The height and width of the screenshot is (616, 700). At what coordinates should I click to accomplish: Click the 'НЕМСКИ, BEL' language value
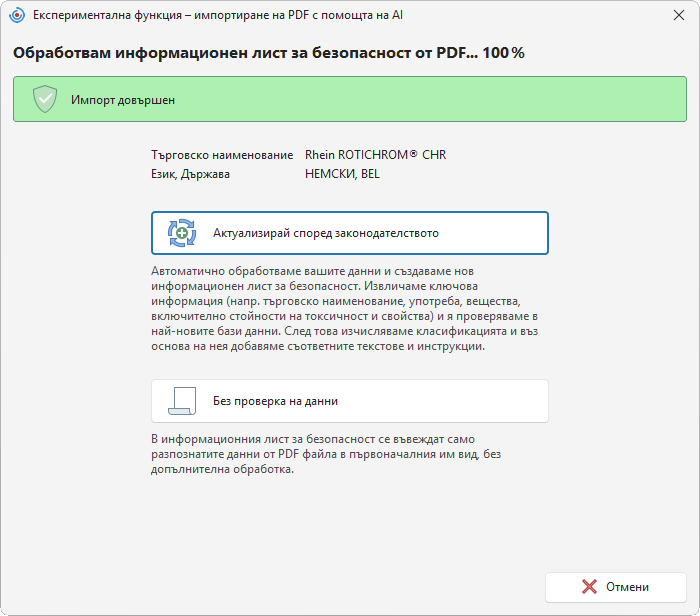point(342,174)
